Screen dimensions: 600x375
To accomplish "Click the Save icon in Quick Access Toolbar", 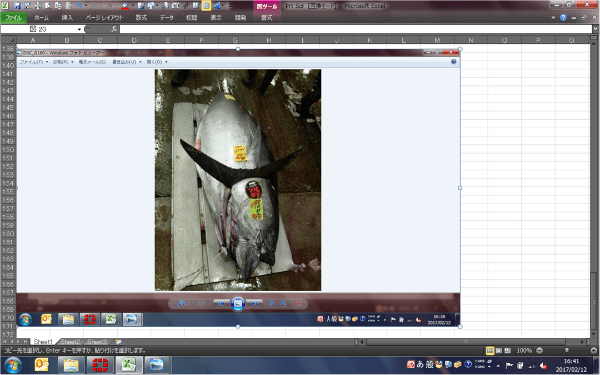I will 17,6.
